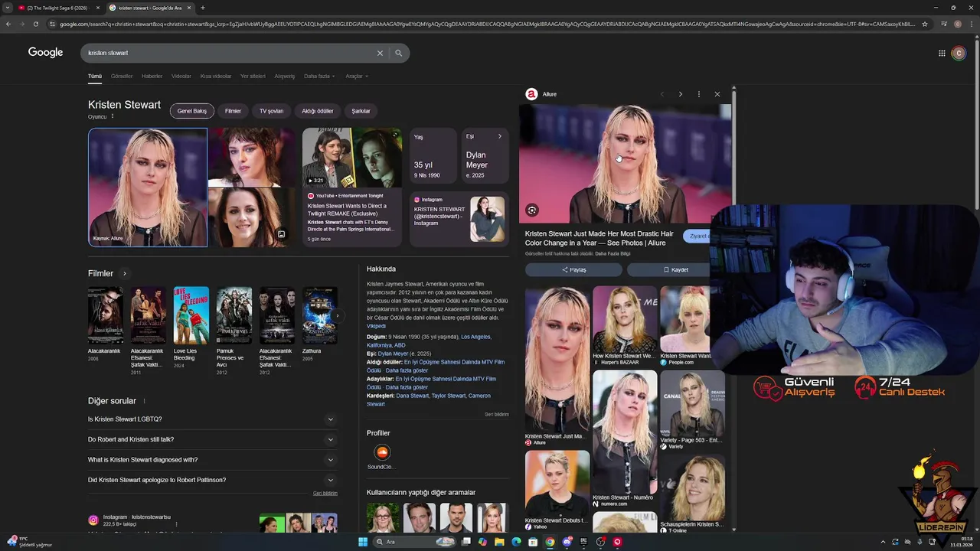Reload the page in Chrome toolbar
Screen dimensions: 980x551
click(x=35, y=24)
